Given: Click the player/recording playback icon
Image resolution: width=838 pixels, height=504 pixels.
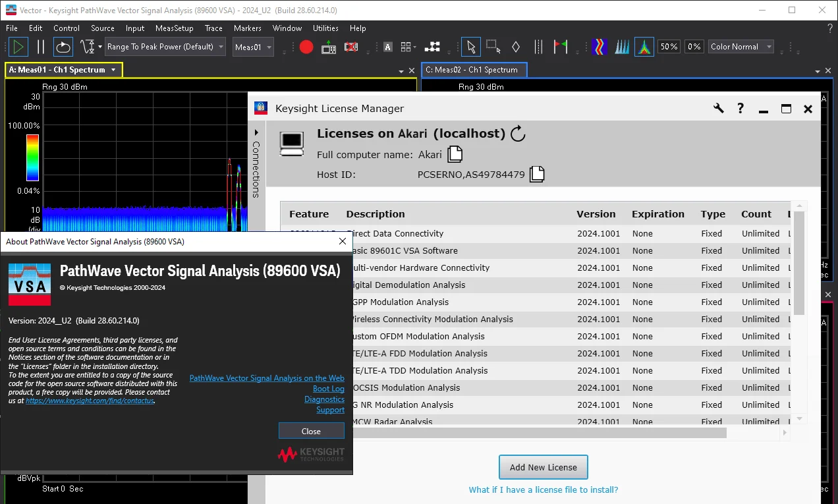Looking at the screenshot, I should click(329, 47).
